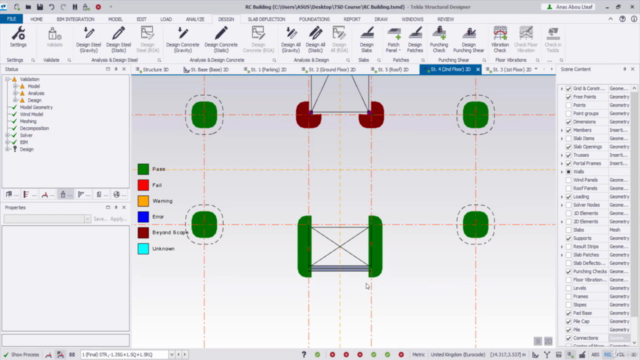The image size is (640, 360).
Task: Toggle the Punching Checks checkbox
Action: click(569, 271)
